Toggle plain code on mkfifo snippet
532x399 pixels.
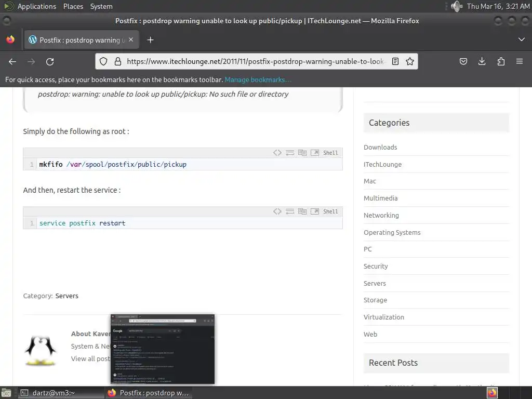pyautogui.click(x=277, y=153)
